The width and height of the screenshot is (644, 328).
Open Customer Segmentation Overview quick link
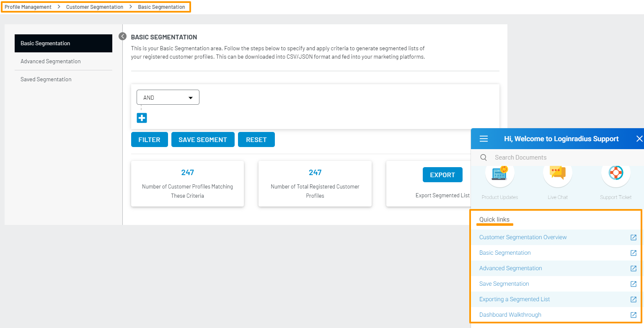(522, 237)
